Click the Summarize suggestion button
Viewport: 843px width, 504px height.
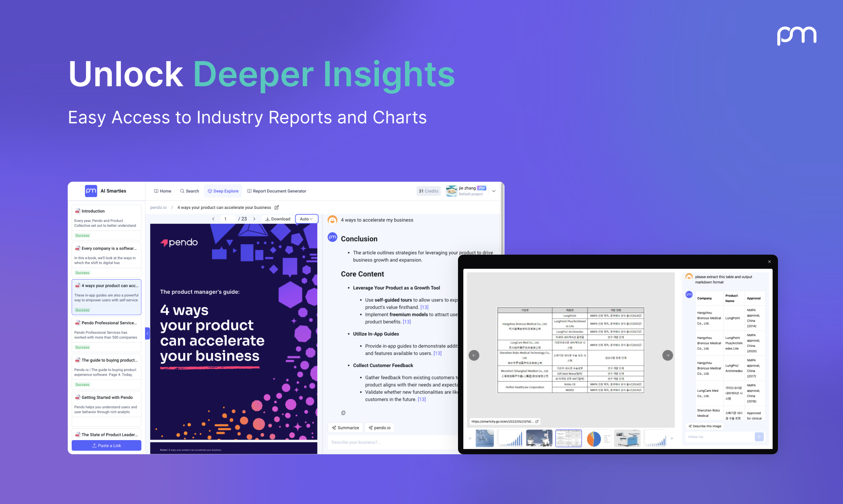point(345,428)
